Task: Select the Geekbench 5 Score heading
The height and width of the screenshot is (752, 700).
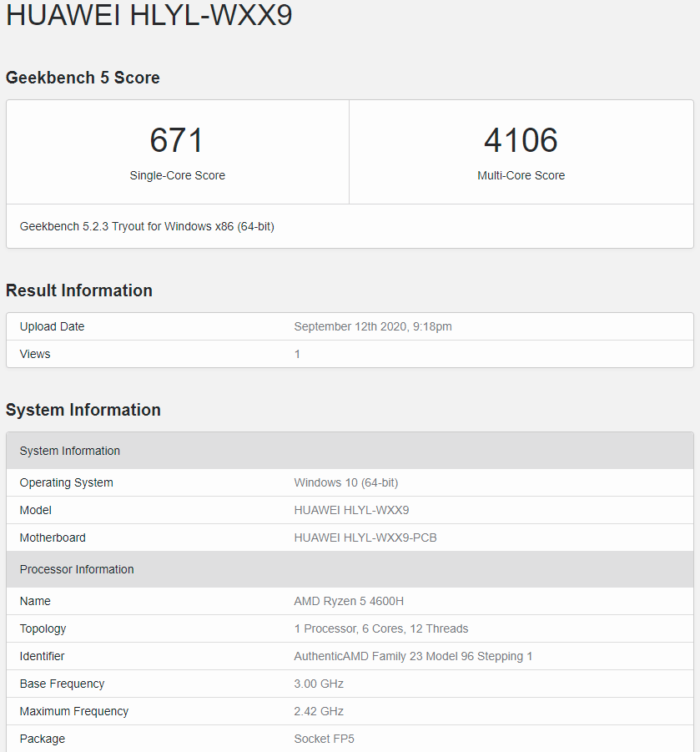Action: click(83, 78)
